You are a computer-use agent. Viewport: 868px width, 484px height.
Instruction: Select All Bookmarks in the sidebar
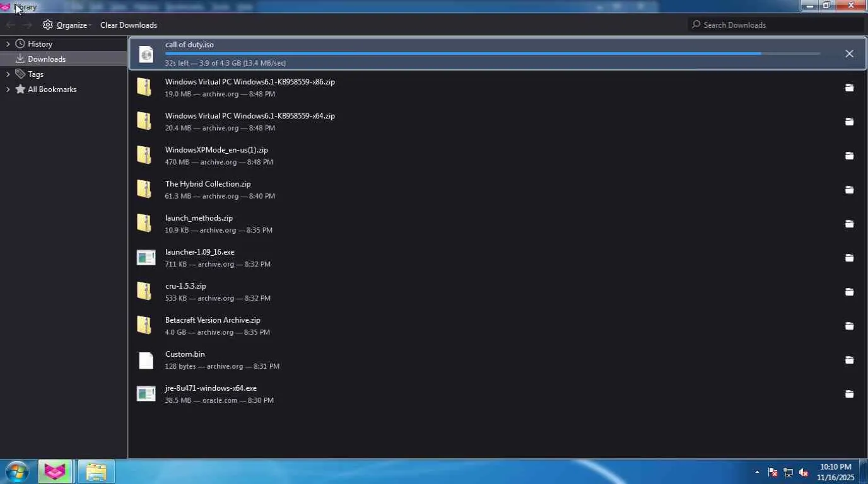tap(52, 89)
